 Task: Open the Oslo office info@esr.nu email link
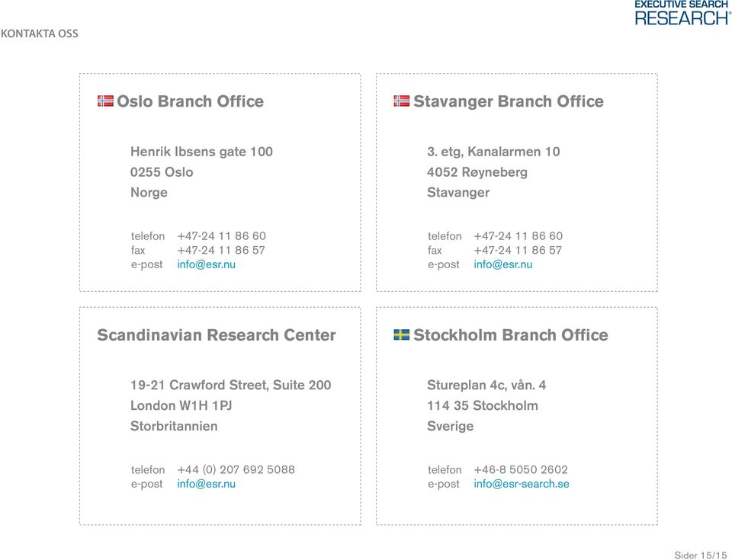tap(207, 264)
